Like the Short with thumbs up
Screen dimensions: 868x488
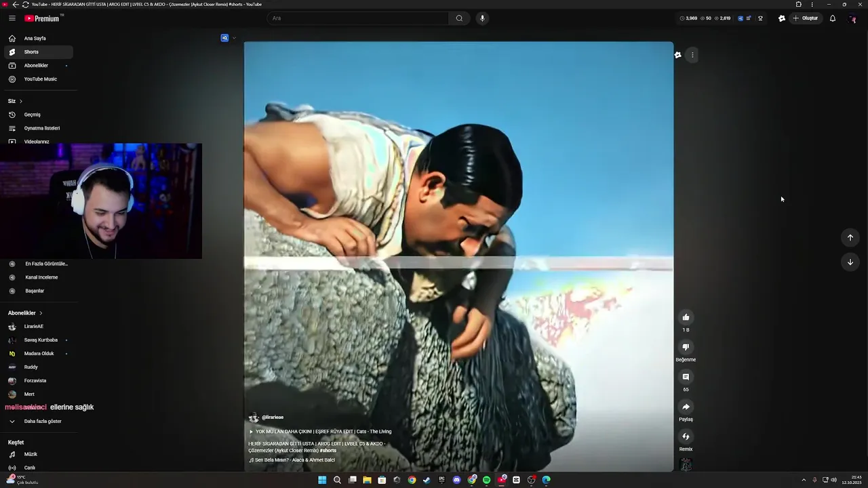click(x=686, y=317)
